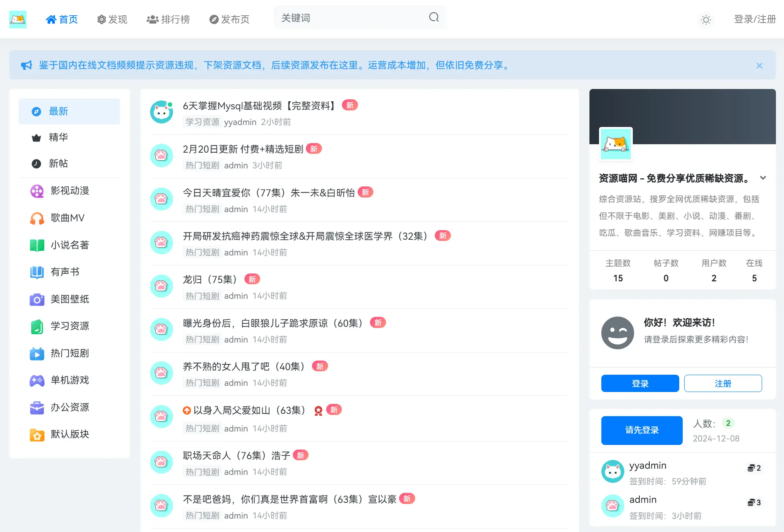Toggle dark mode with the sun icon
Screen dimensions: 784x532
click(706, 20)
